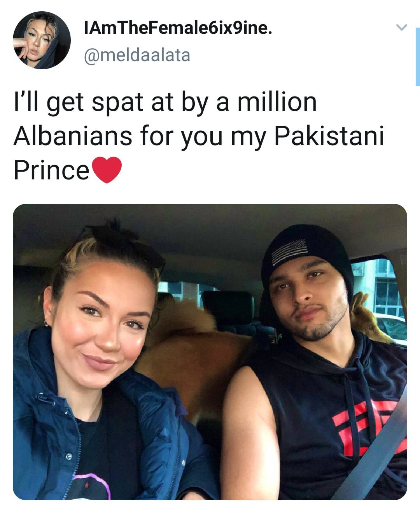Click the red heart emoji in tweet

click(107, 170)
